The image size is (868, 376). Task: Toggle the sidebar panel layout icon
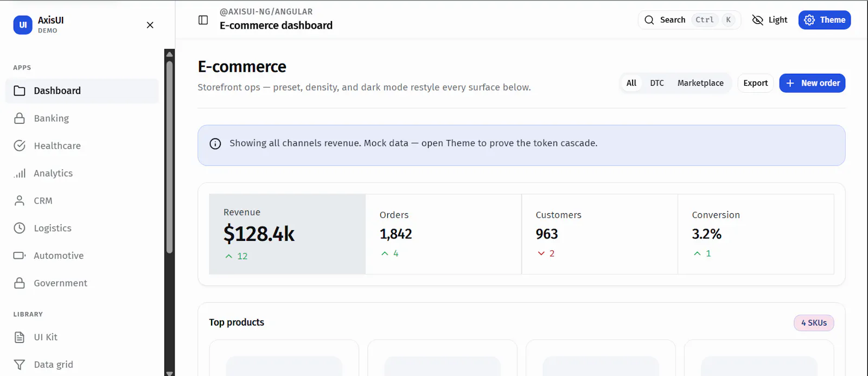tap(203, 20)
